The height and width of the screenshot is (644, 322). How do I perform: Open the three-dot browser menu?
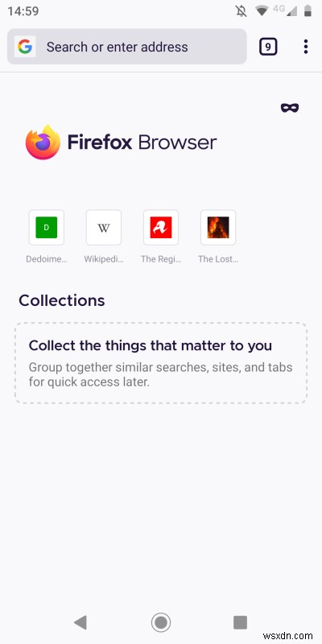(x=306, y=47)
